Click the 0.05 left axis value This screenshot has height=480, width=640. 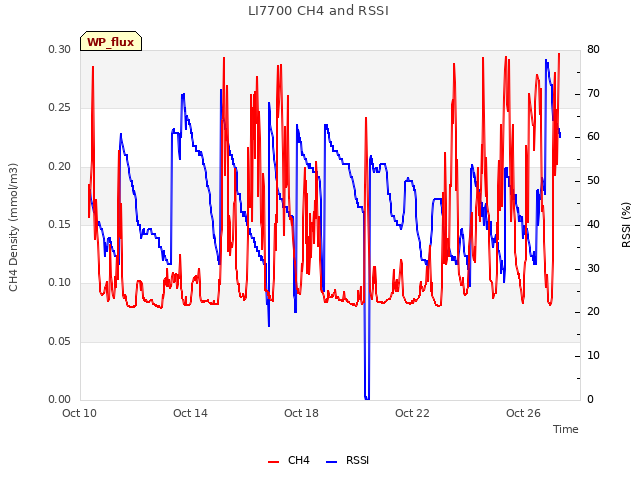point(60,341)
